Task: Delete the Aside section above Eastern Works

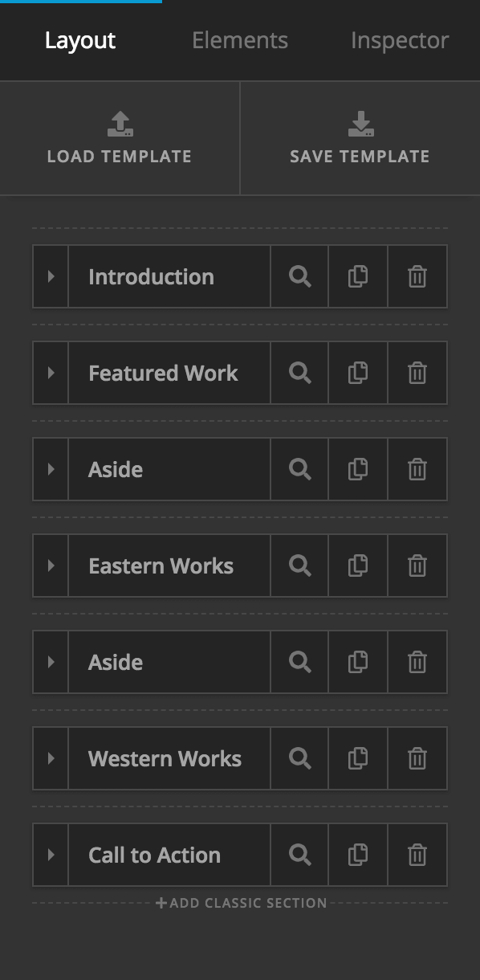Action: click(x=417, y=469)
